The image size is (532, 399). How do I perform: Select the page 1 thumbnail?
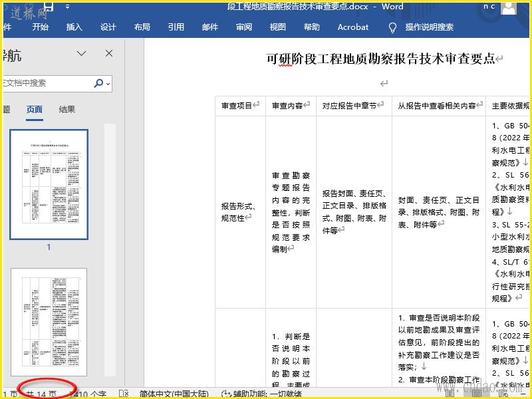tap(49, 184)
